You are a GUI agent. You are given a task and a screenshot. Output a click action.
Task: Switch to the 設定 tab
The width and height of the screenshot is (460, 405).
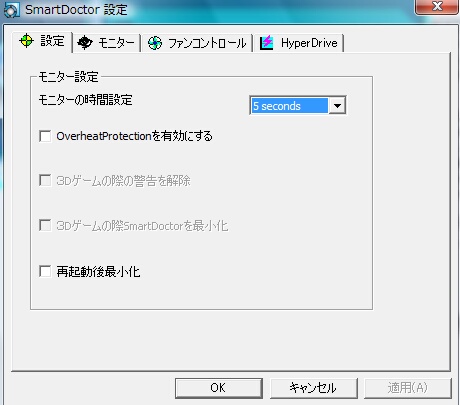tap(42, 42)
